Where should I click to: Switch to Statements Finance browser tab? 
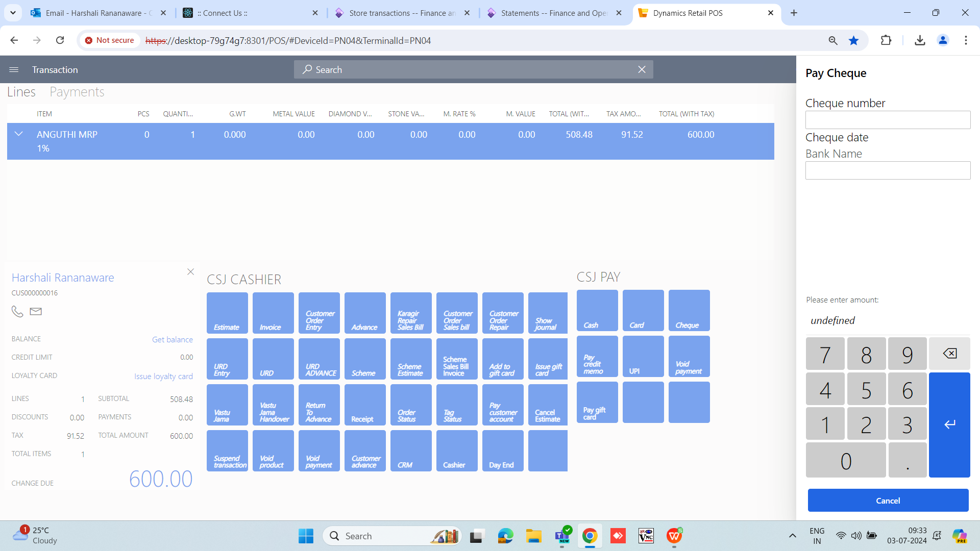[x=554, y=13]
